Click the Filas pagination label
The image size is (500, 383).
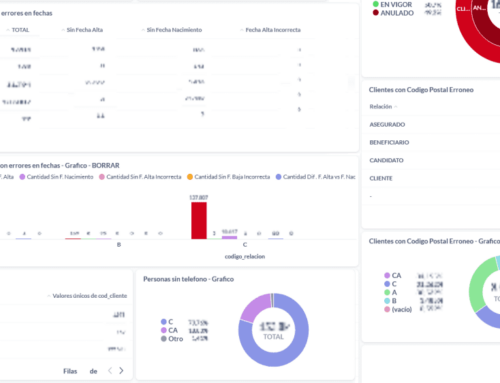pyautogui.click(x=70, y=371)
